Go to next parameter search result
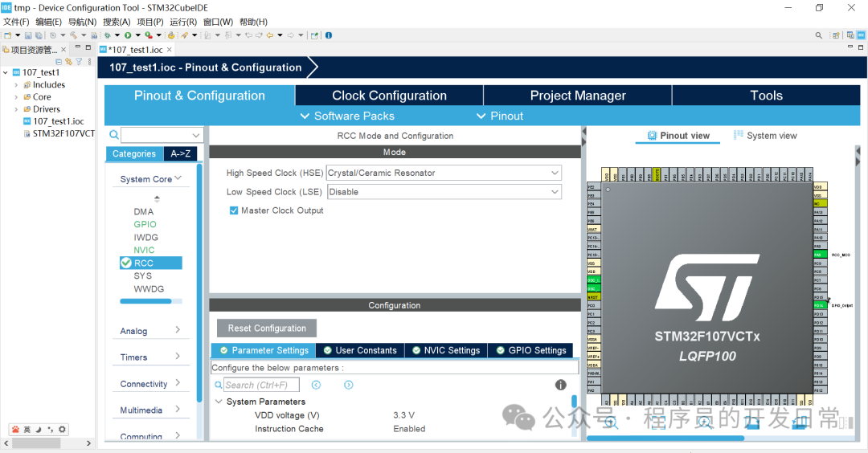The width and height of the screenshot is (868, 453). [349, 385]
